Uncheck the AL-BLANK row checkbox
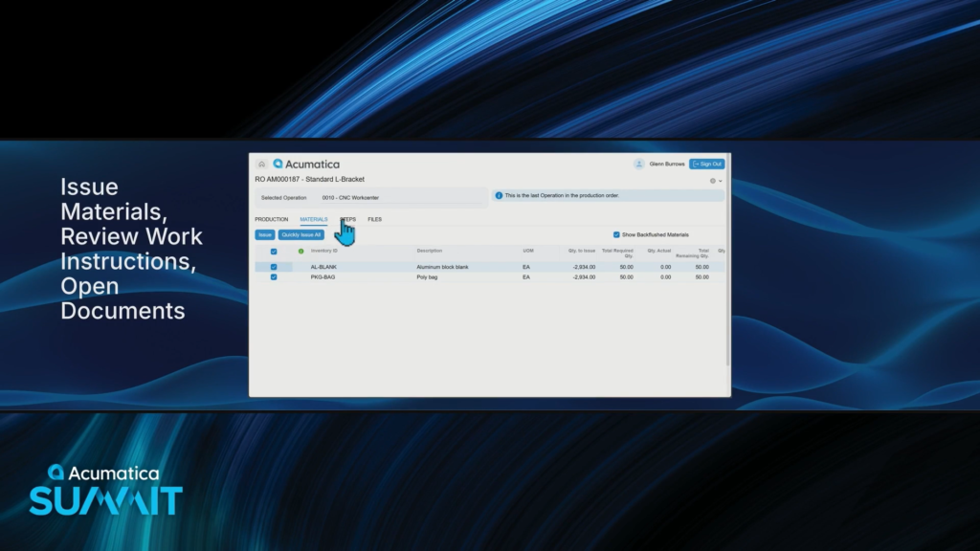Viewport: 980px width, 551px height. coord(274,267)
